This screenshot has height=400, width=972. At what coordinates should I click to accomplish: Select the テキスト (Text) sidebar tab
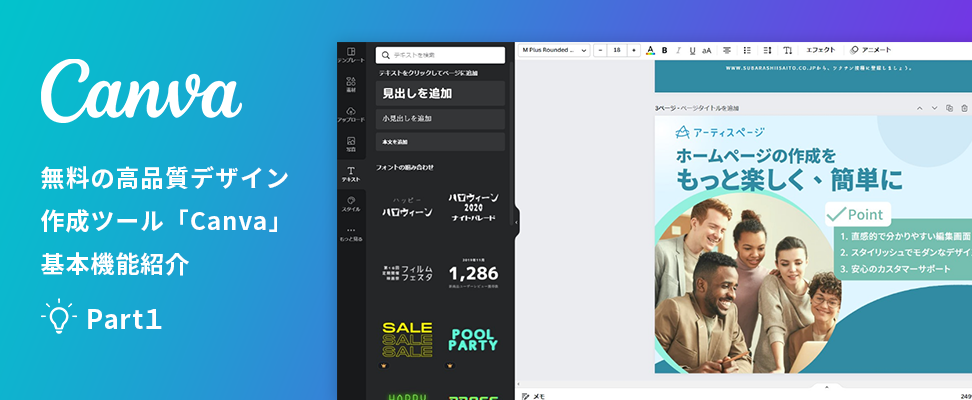[351, 174]
